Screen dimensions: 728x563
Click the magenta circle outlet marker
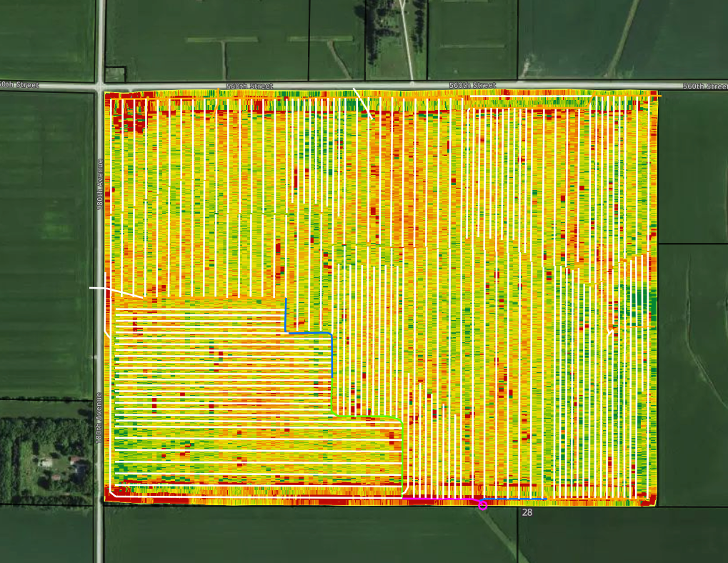483,505
